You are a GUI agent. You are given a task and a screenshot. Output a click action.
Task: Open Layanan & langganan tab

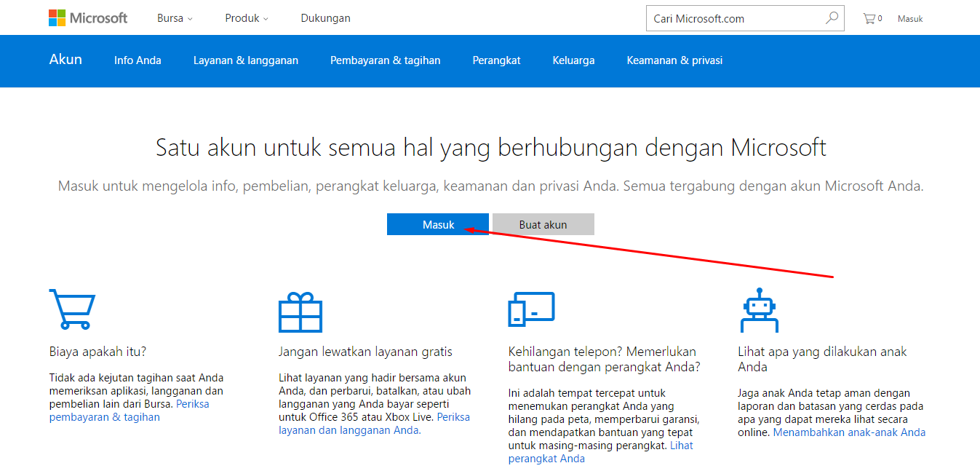pyautogui.click(x=246, y=60)
